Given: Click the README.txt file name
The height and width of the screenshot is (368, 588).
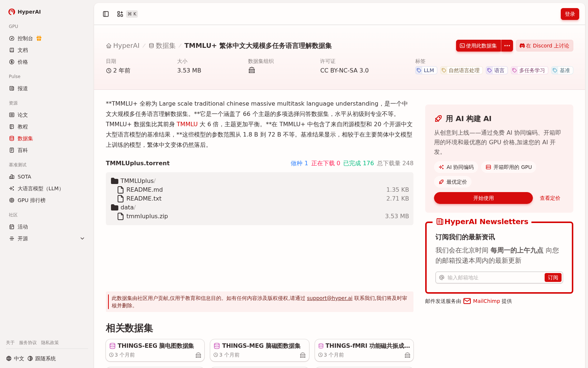Looking at the screenshot, I should tap(144, 198).
